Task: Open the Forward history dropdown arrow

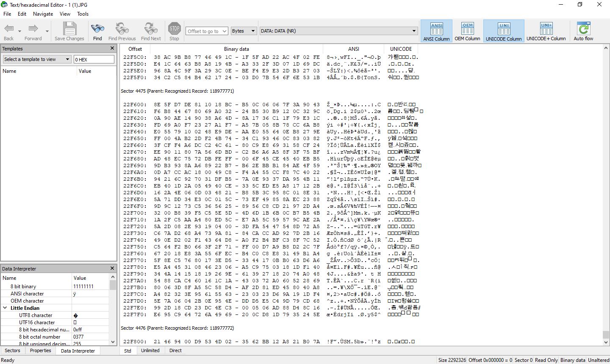Action: tap(47, 31)
